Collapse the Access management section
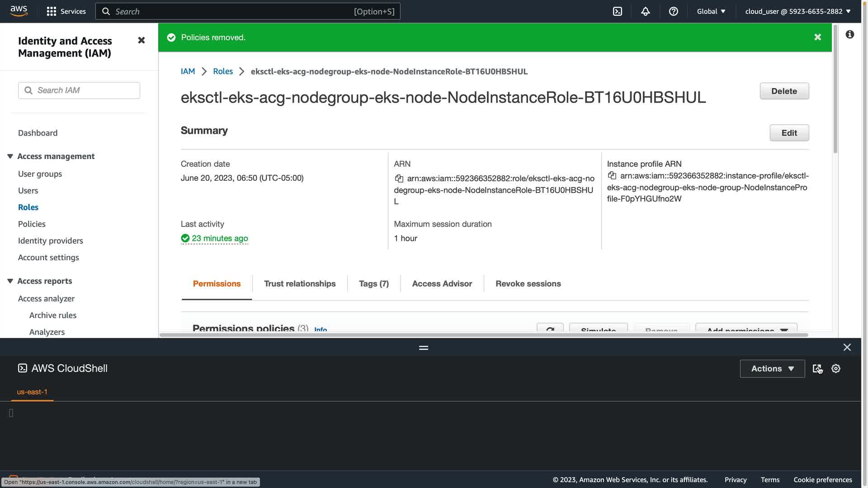868x488 pixels. tap(10, 156)
